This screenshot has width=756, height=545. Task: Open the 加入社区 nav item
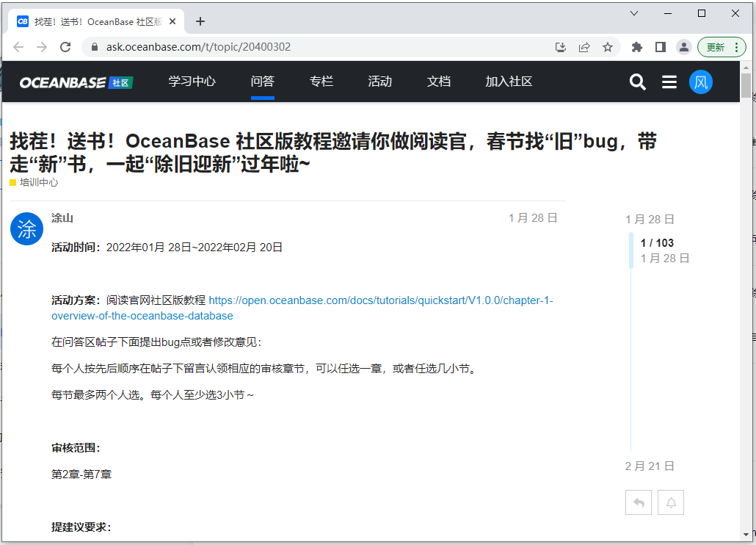point(509,82)
